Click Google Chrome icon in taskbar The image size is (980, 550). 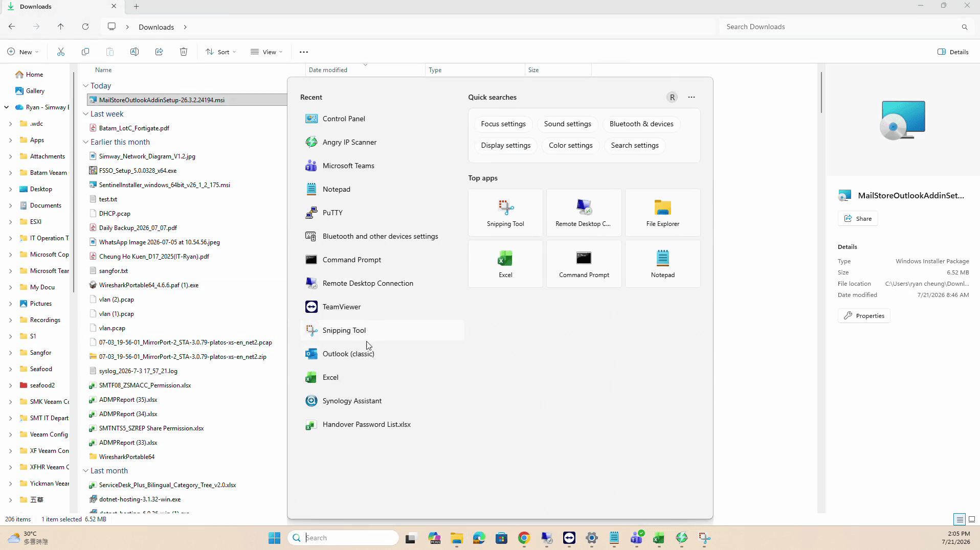[x=524, y=538]
